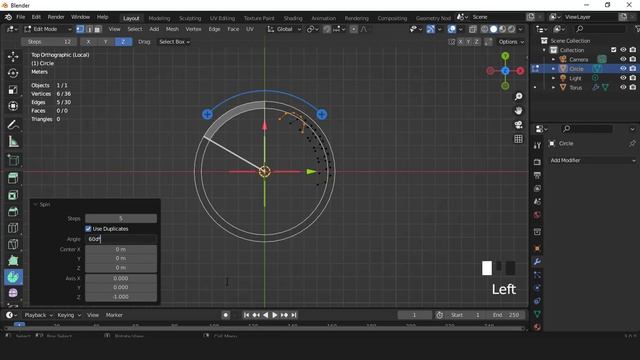Toggle Collection exclude checkbox in outliner
This screenshot has height=360, width=640.
point(613,50)
